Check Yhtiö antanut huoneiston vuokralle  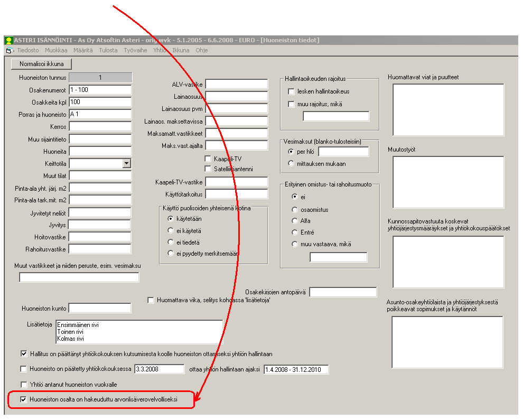(24, 385)
